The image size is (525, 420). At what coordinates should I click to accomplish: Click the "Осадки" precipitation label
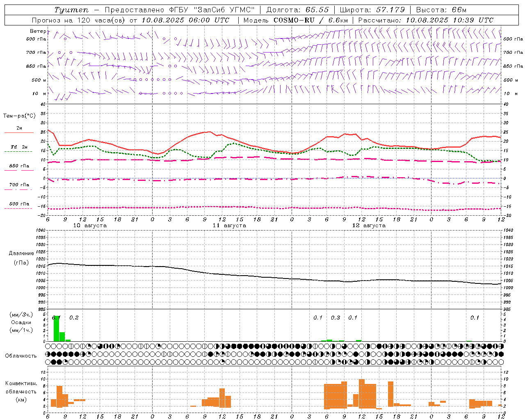click(x=21, y=322)
